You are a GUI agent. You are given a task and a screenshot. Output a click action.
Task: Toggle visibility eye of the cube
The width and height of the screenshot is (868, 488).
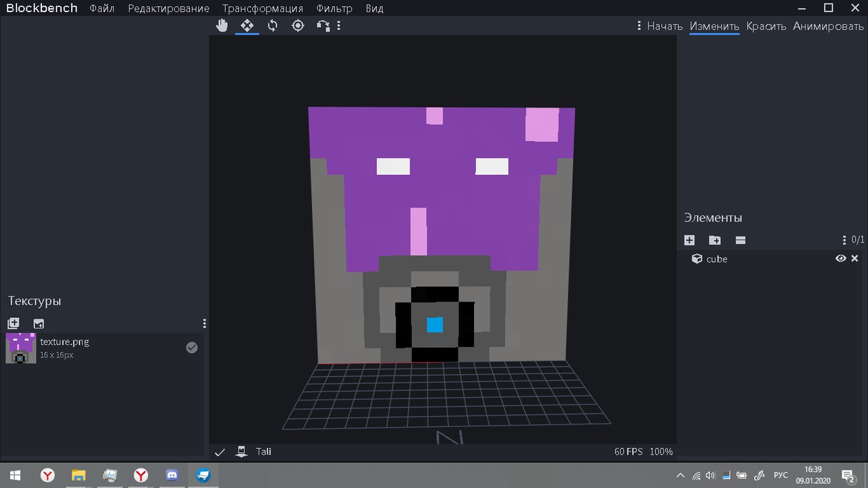[840, 259]
